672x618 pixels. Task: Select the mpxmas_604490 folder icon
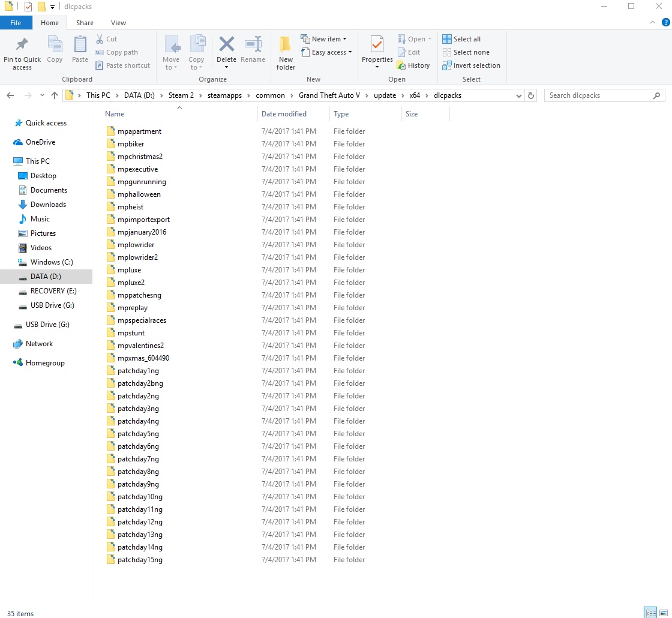click(x=110, y=358)
